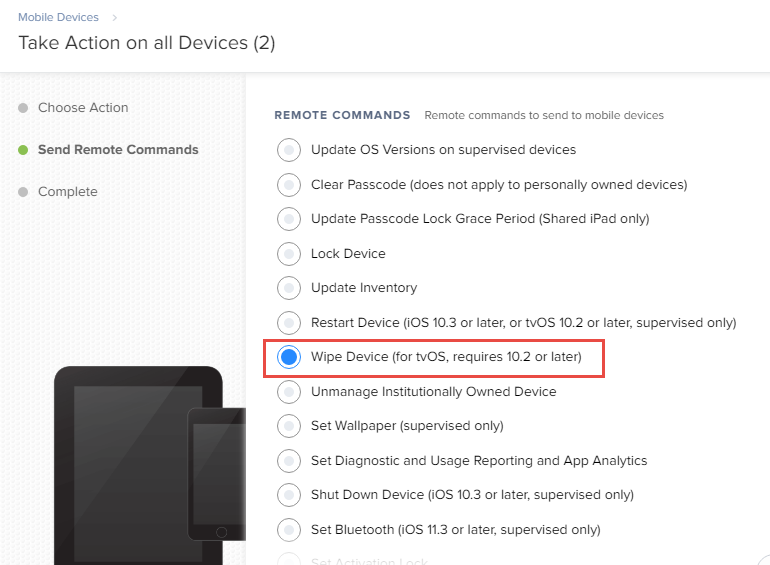Go to the Choose Action step
Viewport: 770px width, 565px height.
(83, 108)
